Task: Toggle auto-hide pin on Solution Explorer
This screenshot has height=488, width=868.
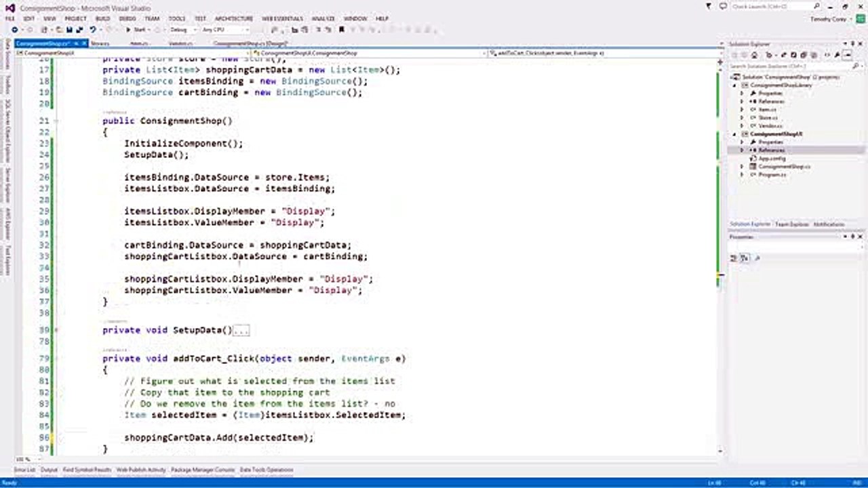Action: tap(854, 44)
